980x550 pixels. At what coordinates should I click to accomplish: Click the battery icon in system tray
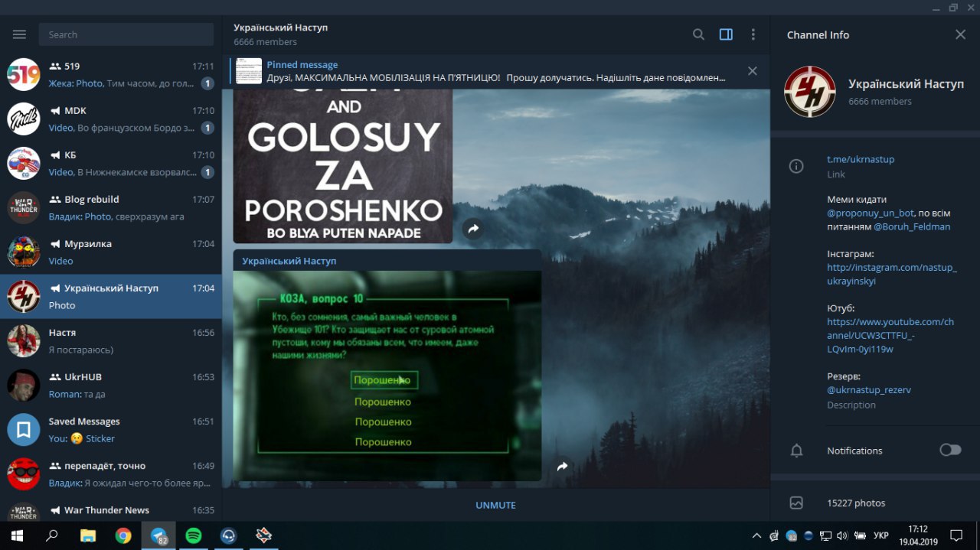[x=860, y=535]
